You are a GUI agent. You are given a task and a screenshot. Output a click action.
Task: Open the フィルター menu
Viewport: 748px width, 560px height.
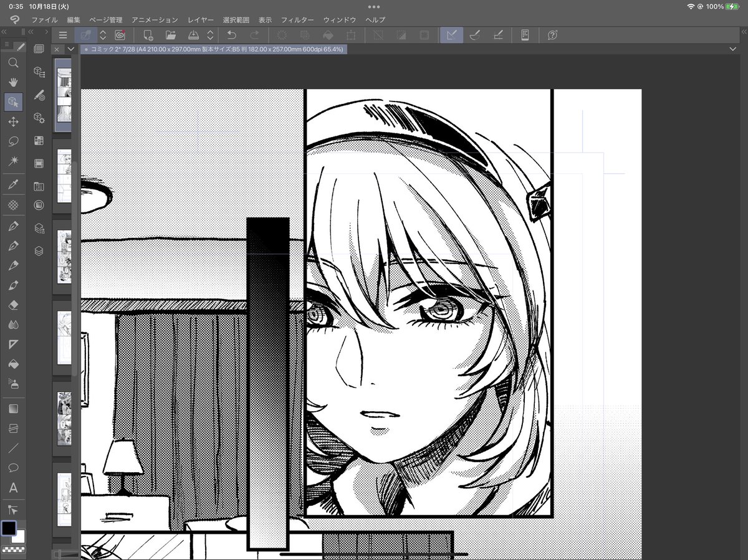[x=297, y=20]
